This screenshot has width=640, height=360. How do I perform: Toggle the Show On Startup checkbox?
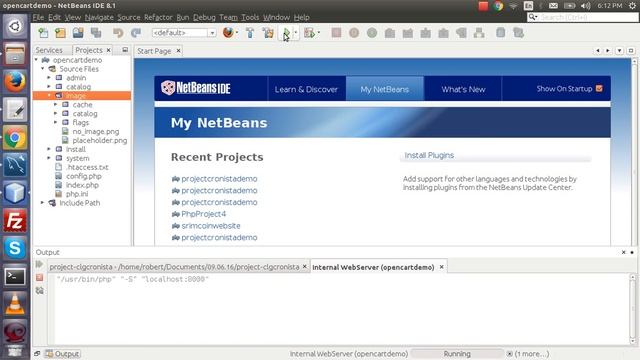tap(599, 89)
